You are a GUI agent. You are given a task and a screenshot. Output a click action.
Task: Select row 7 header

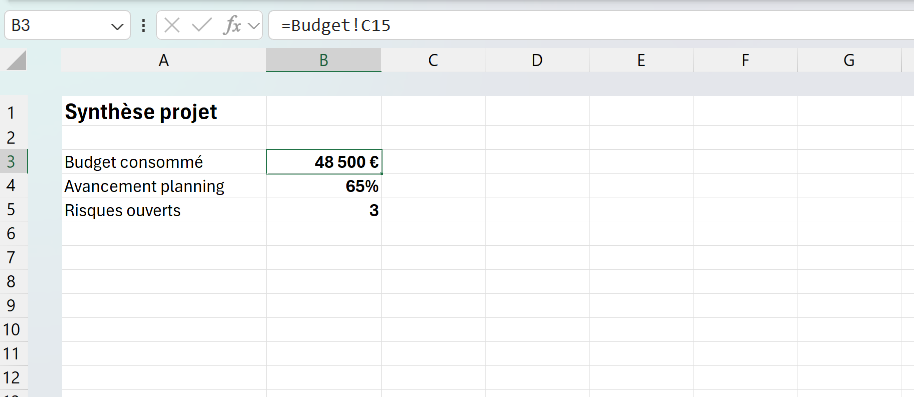click(14, 257)
